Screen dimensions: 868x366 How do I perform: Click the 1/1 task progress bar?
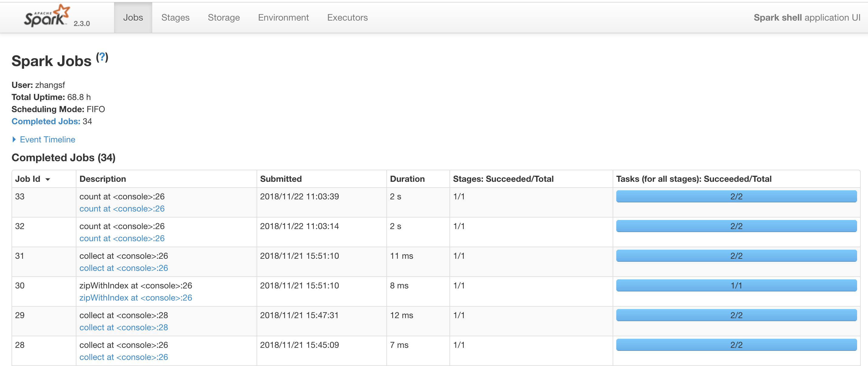[736, 285]
